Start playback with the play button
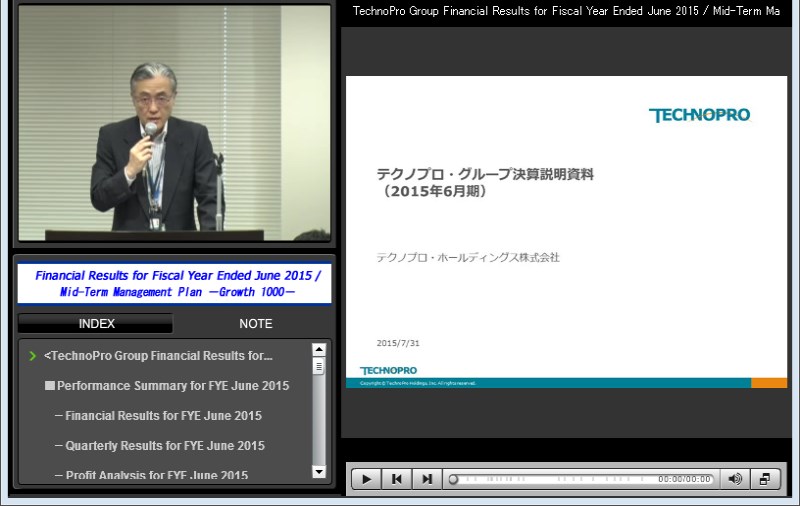 (366, 479)
